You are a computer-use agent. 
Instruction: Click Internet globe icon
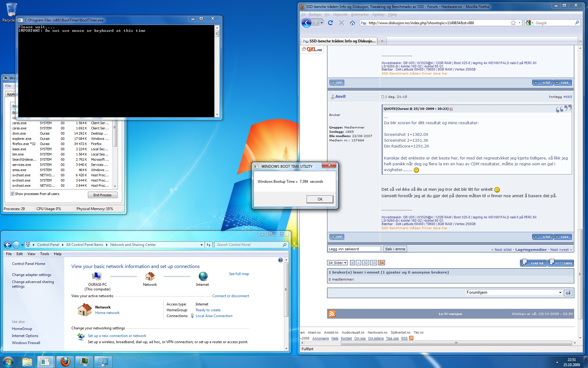pos(203,276)
